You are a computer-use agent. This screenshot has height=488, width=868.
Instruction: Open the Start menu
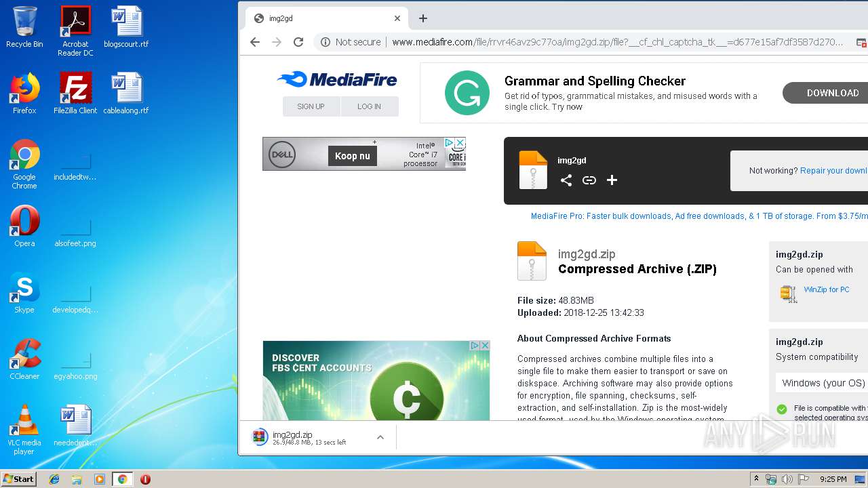pyautogui.click(x=18, y=479)
